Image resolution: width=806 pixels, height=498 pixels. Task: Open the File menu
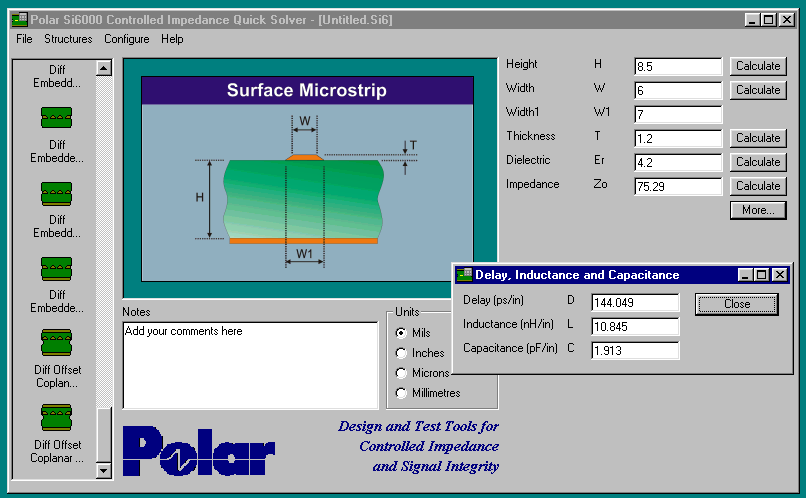[24, 39]
